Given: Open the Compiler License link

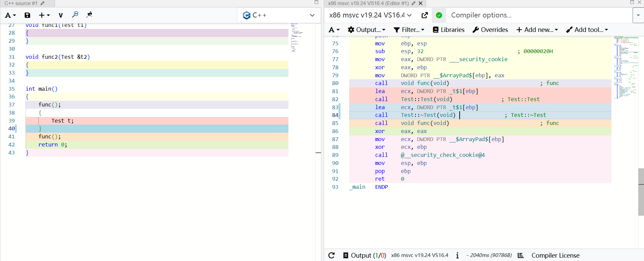Looking at the screenshot, I should pos(555,255).
